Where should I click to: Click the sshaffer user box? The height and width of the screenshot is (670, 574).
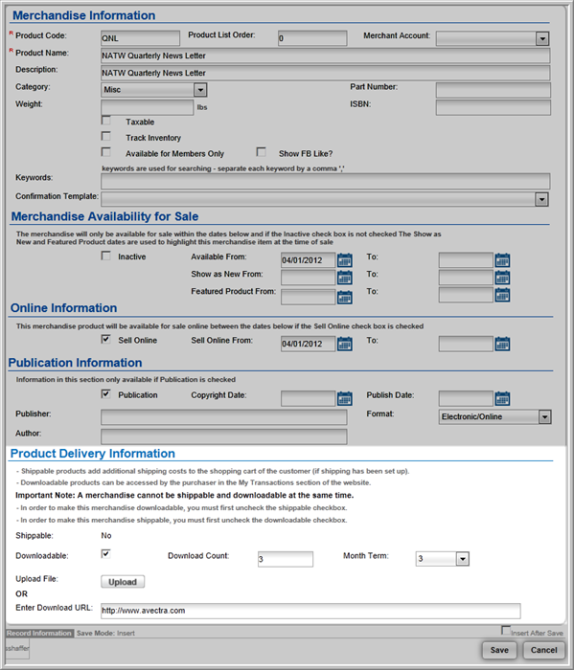point(18,649)
